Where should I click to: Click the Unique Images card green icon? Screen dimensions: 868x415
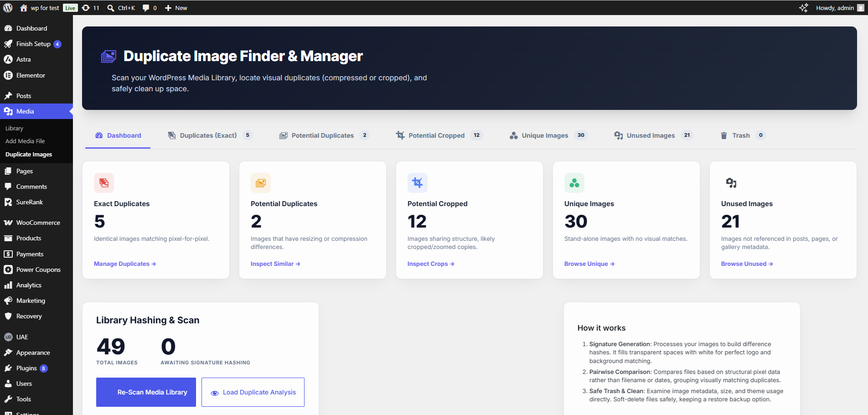pyautogui.click(x=574, y=183)
